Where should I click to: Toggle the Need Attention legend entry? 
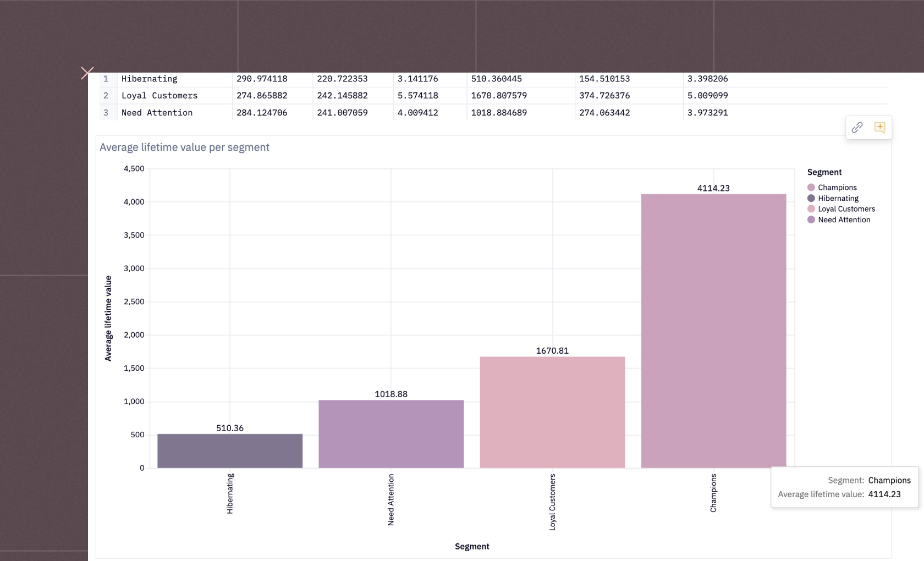pyautogui.click(x=844, y=219)
